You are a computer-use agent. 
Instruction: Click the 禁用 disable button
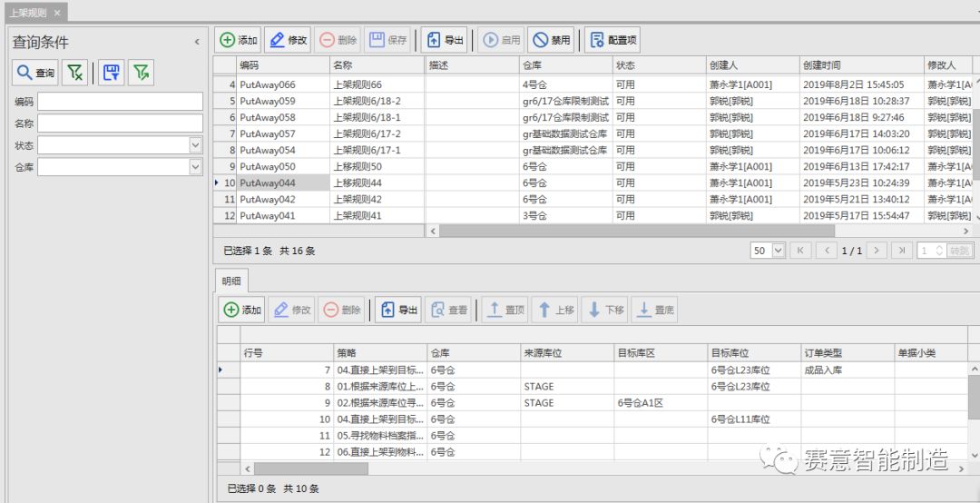(x=551, y=40)
